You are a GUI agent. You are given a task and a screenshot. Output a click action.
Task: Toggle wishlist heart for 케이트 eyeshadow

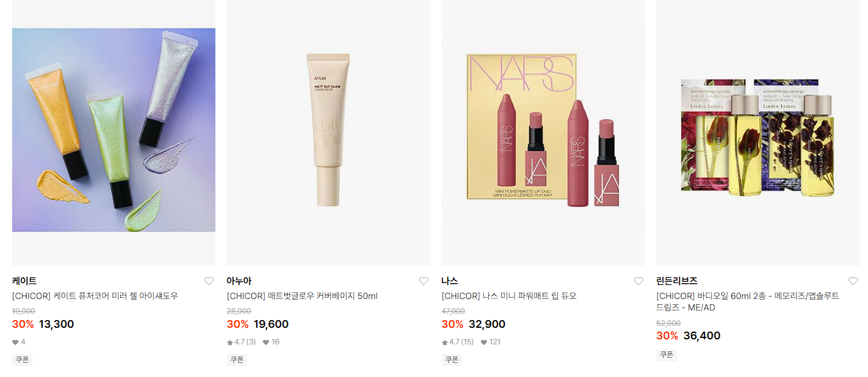(209, 281)
